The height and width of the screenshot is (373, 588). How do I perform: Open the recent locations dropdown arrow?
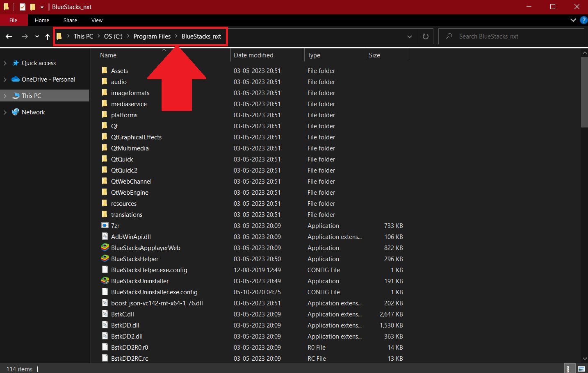(x=37, y=36)
